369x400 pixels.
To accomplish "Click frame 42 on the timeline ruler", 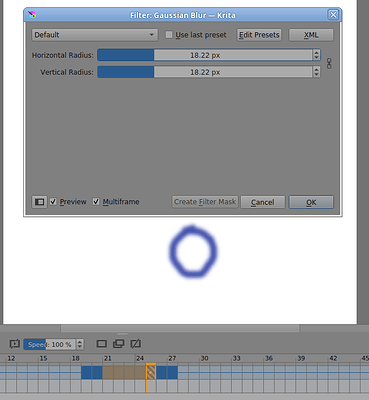I will click(333, 358).
